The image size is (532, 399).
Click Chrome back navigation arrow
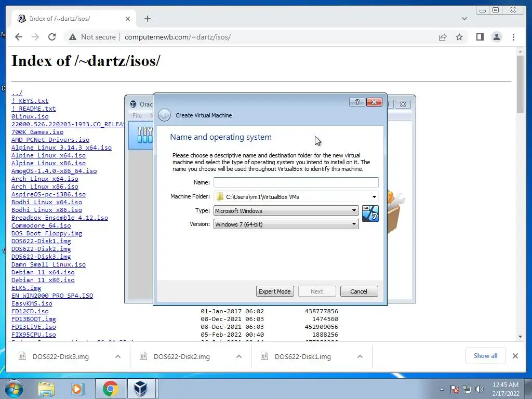(x=19, y=37)
